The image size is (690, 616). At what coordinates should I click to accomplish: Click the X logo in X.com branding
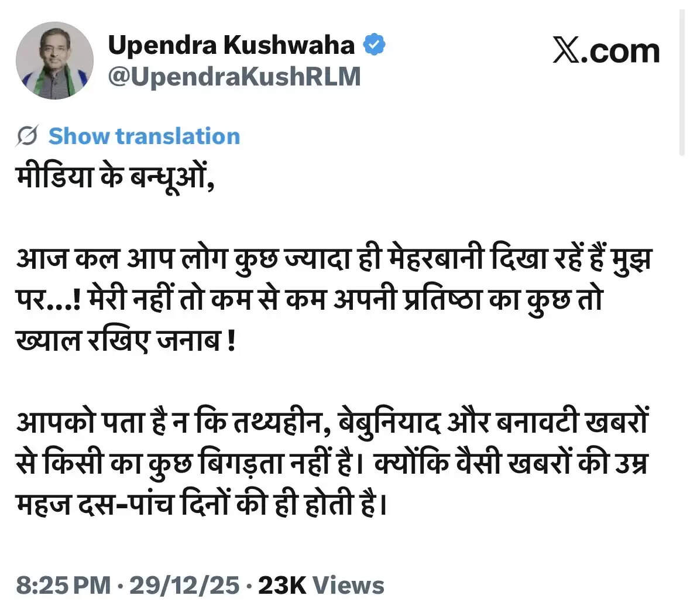click(565, 50)
